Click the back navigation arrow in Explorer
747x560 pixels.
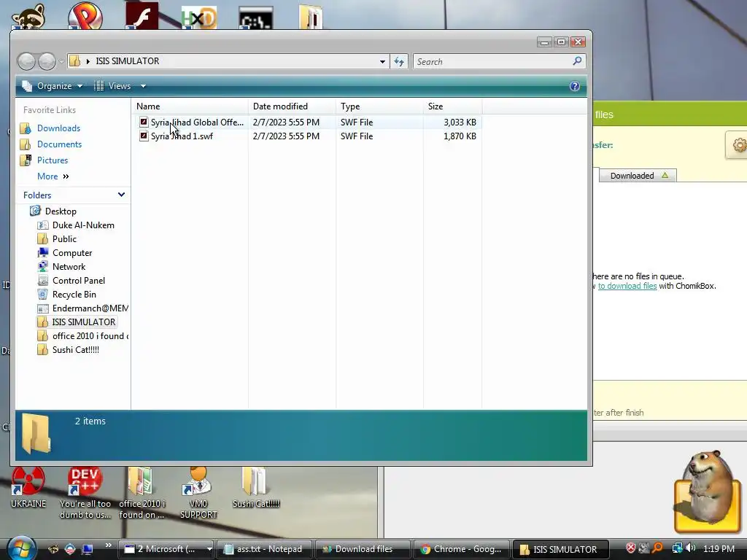pos(27,61)
